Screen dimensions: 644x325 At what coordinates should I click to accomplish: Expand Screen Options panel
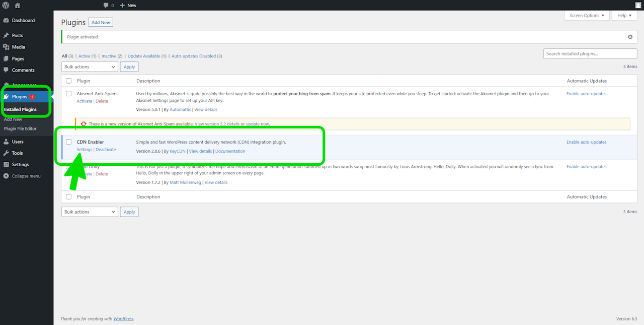[587, 16]
